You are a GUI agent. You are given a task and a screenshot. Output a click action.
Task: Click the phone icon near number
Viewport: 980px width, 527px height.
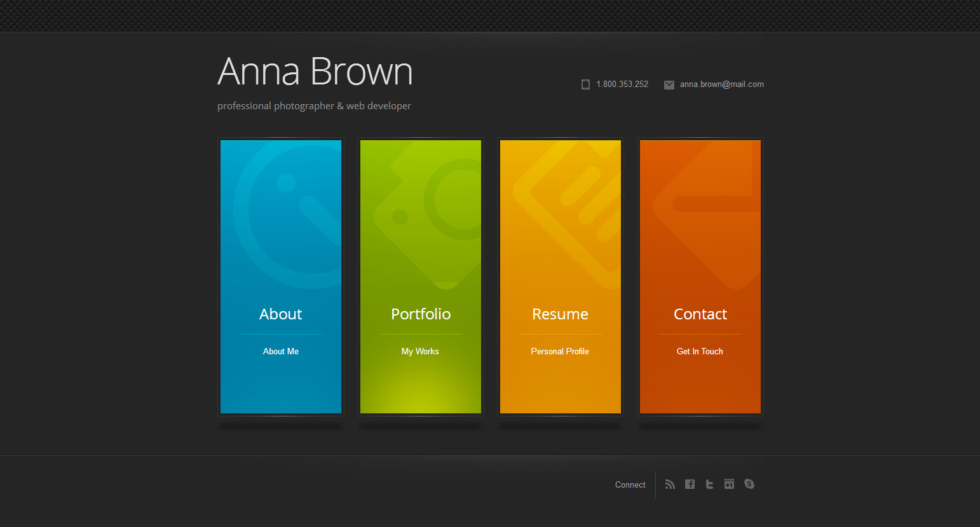(585, 84)
